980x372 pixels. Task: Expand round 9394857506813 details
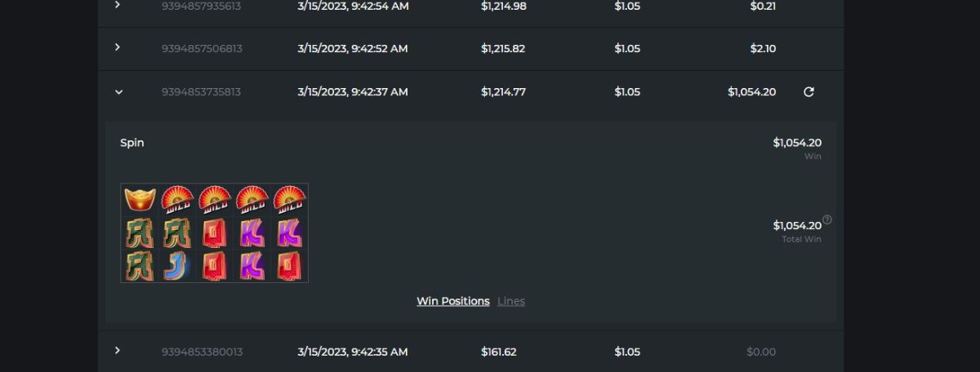pos(118,47)
